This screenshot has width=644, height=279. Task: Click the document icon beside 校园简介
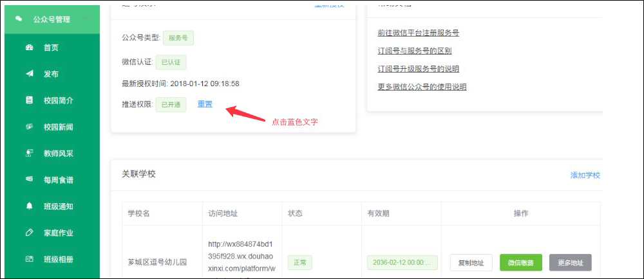tap(29, 100)
